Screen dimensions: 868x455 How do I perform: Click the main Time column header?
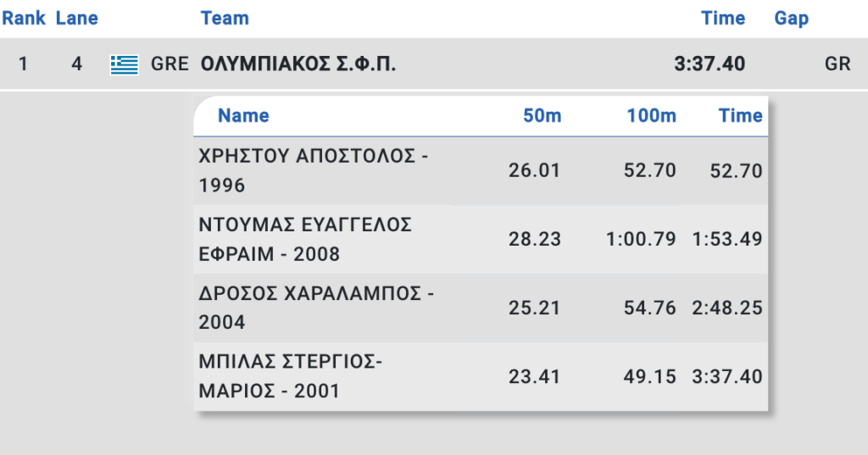723,19
